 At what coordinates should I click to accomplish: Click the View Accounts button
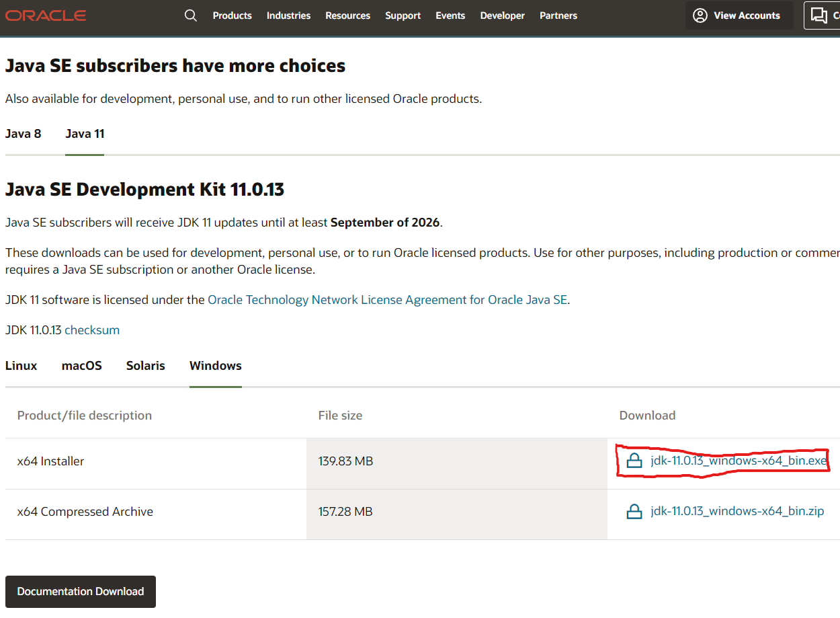[x=739, y=15]
